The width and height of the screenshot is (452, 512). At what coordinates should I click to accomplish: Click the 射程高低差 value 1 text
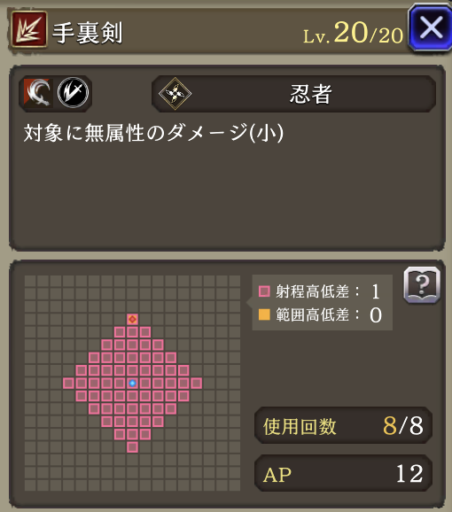coord(376,291)
